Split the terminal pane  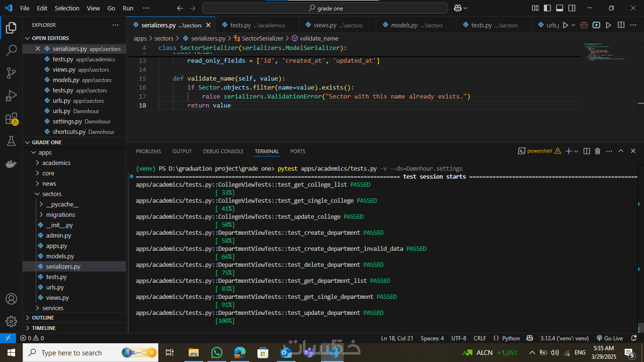[586, 151]
